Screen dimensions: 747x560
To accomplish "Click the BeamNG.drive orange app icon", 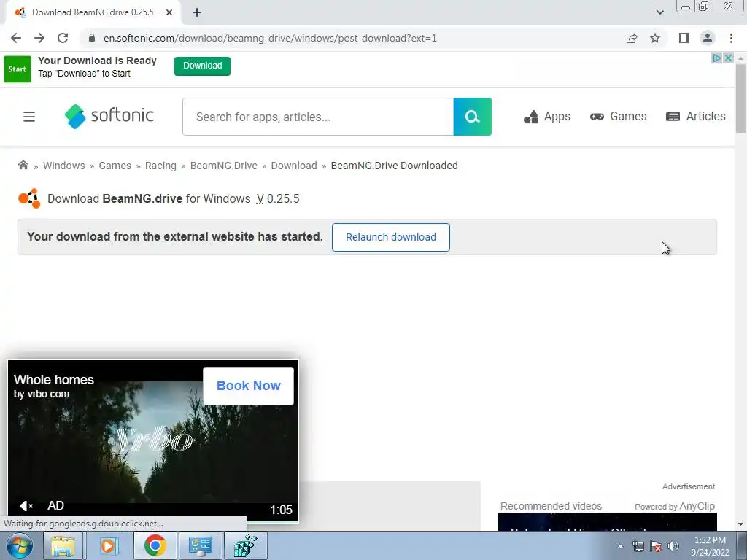I will (29, 198).
